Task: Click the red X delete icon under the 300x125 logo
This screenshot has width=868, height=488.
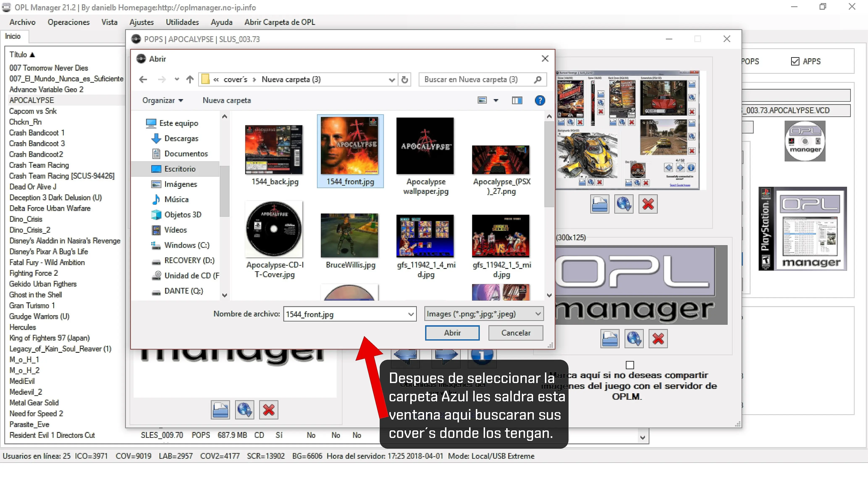Action: [x=658, y=338]
